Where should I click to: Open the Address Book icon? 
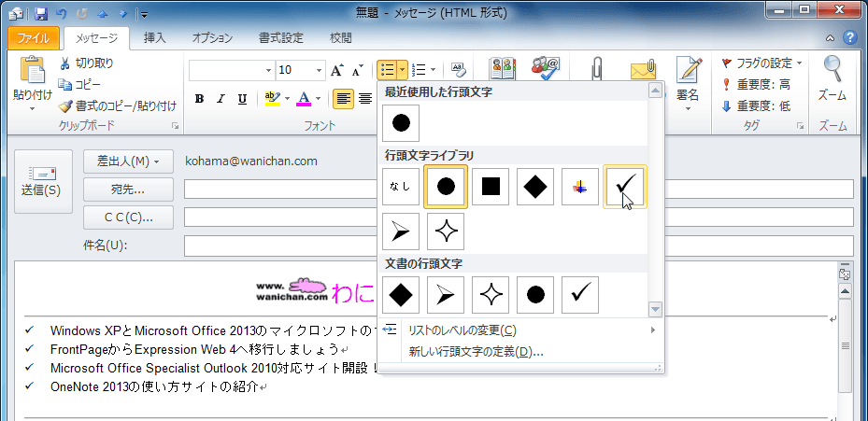tap(503, 69)
